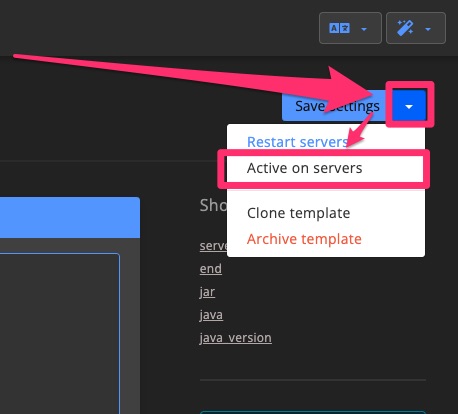
Task: Click the partially hidden serve link
Action: pos(213,246)
